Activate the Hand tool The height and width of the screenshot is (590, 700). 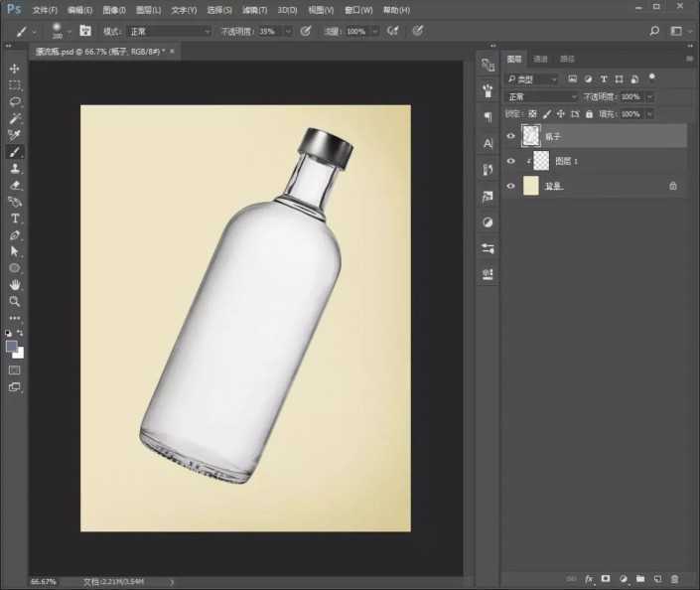15,284
